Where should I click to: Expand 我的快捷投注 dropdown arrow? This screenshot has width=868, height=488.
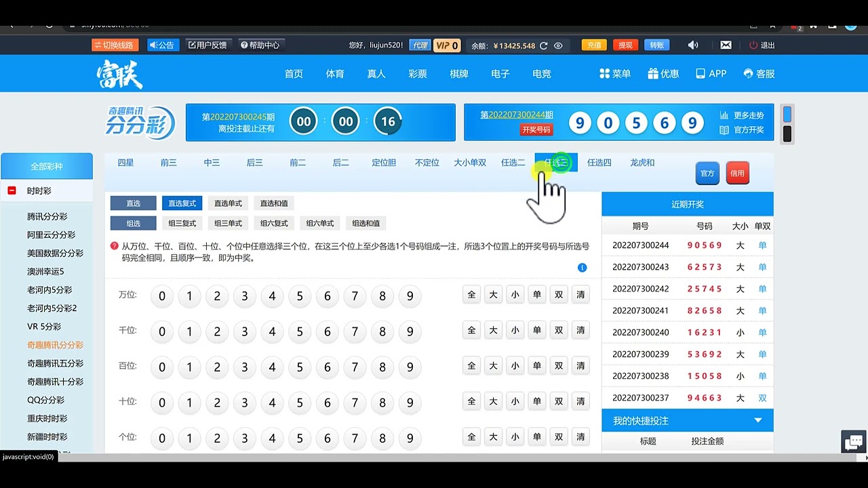click(x=758, y=421)
